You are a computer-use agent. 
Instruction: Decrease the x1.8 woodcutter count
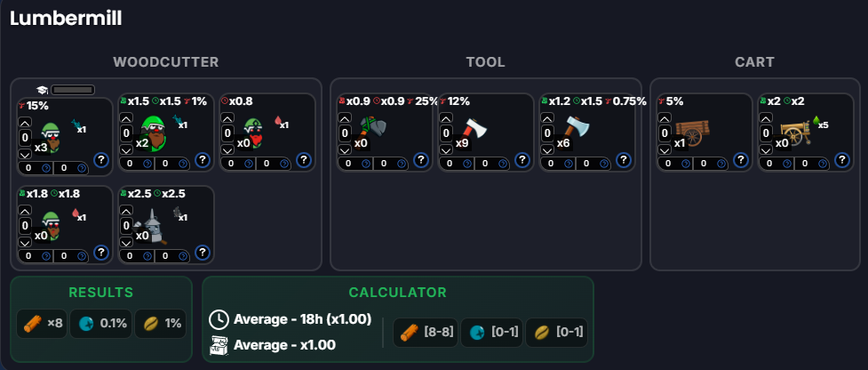click(x=25, y=243)
